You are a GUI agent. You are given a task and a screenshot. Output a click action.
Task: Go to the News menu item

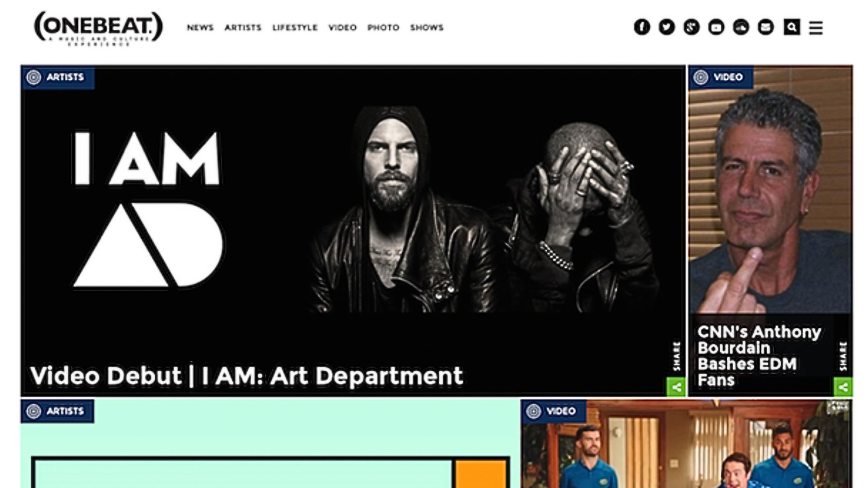[x=200, y=27]
